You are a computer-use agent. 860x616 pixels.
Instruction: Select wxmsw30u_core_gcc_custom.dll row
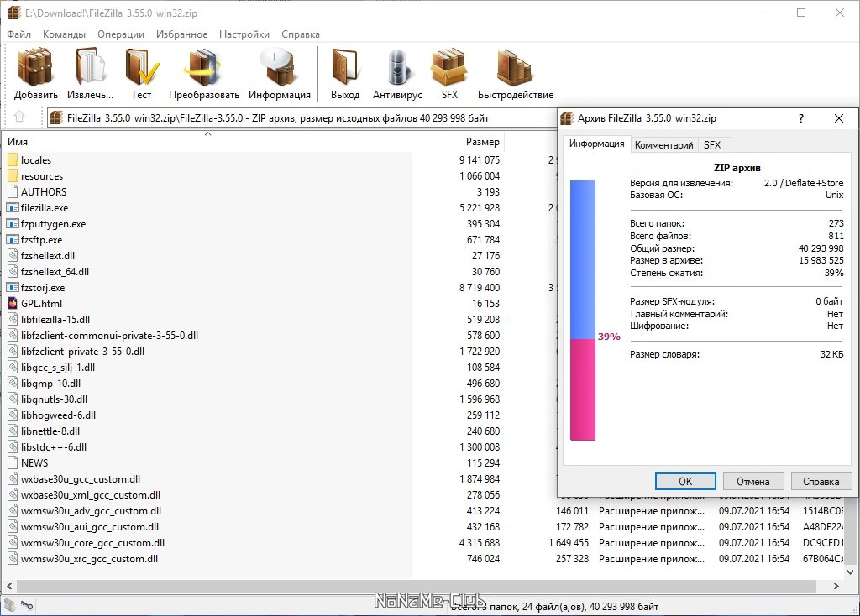point(92,542)
